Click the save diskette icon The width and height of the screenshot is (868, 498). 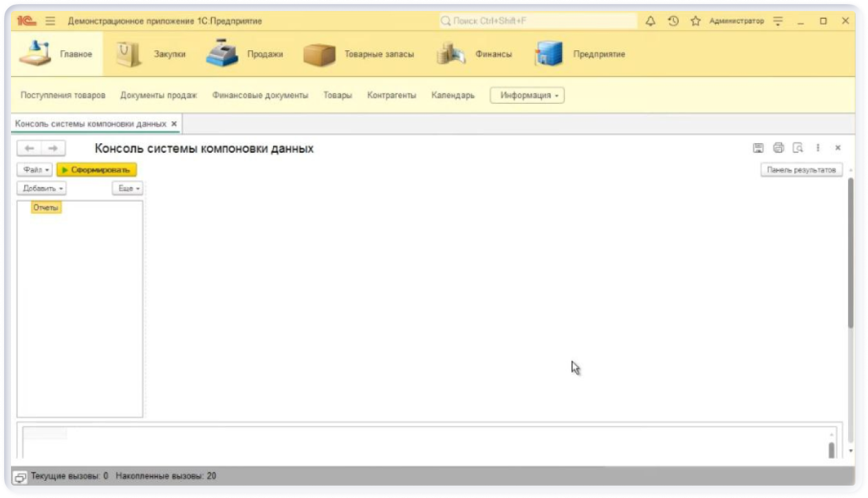[759, 148]
